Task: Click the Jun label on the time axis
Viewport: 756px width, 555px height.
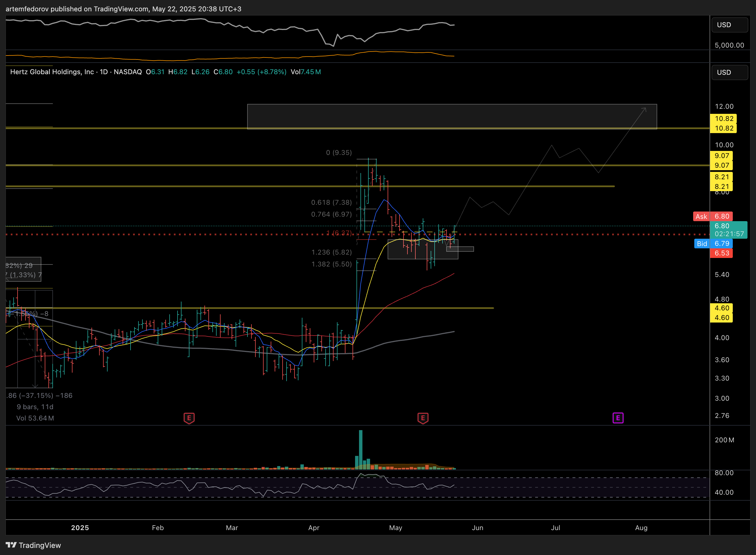Action: click(478, 528)
